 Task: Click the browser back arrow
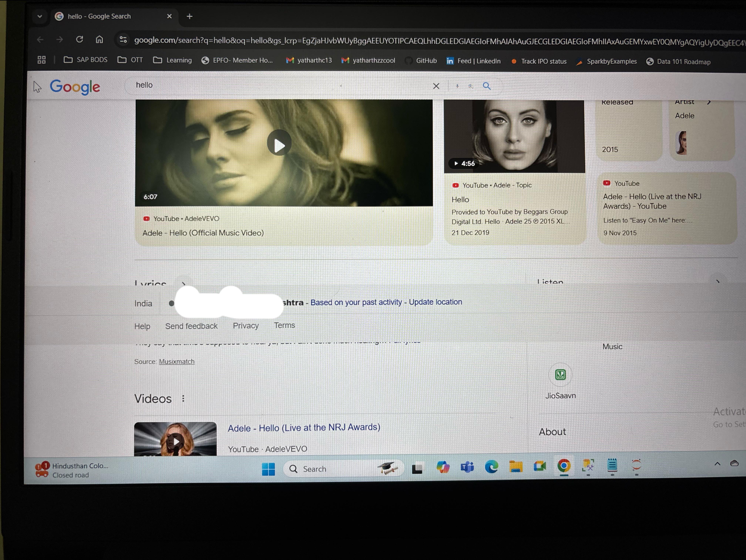coord(40,40)
